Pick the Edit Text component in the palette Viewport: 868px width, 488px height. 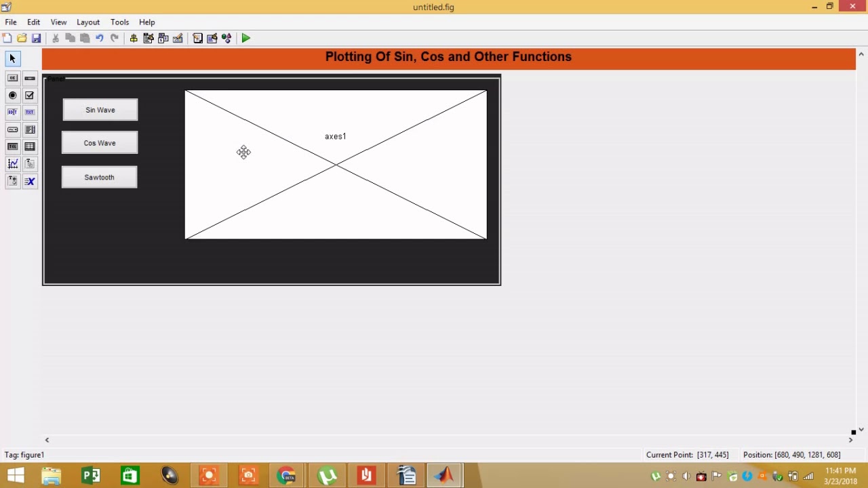click(x=12, y=113)
